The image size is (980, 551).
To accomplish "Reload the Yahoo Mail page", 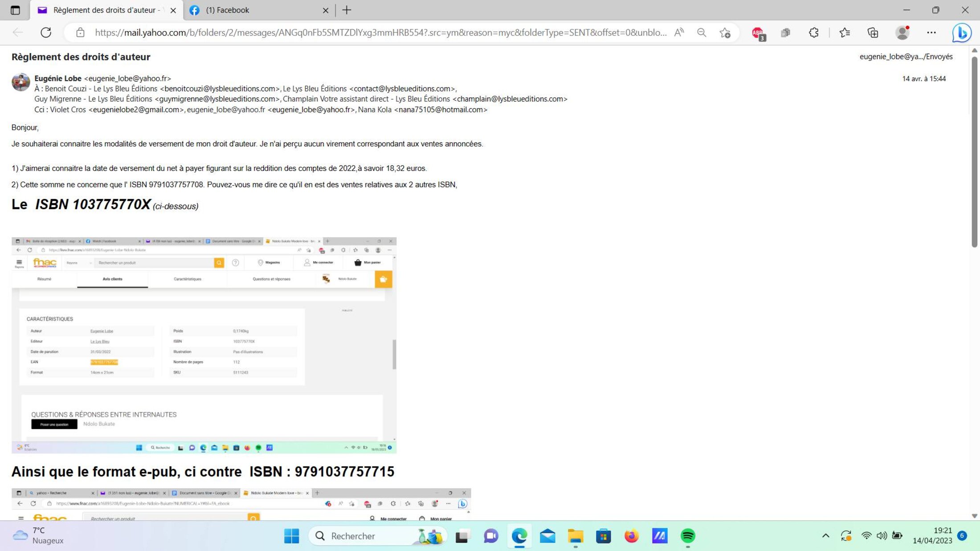I will [46, 32].
